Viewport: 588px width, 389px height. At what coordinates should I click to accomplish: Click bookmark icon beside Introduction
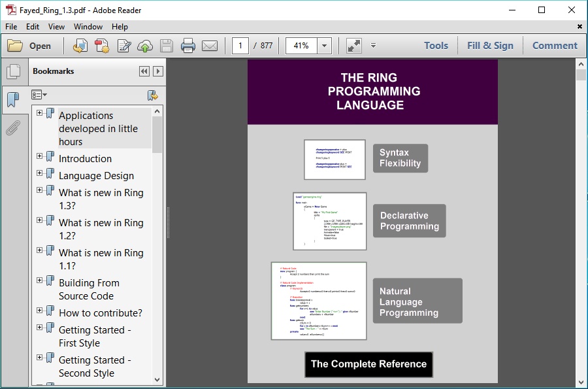pyautogui.click(x=50, y=156)
